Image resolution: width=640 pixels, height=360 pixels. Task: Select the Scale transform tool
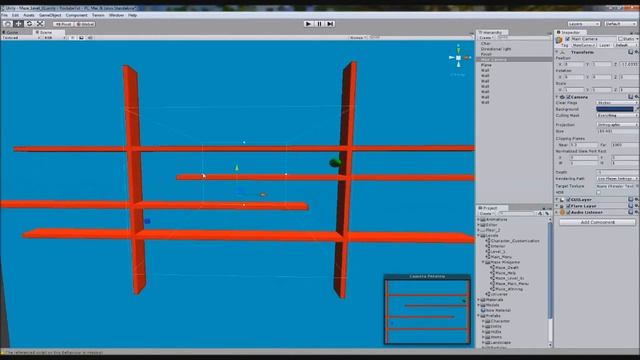(x=40, y=24)
